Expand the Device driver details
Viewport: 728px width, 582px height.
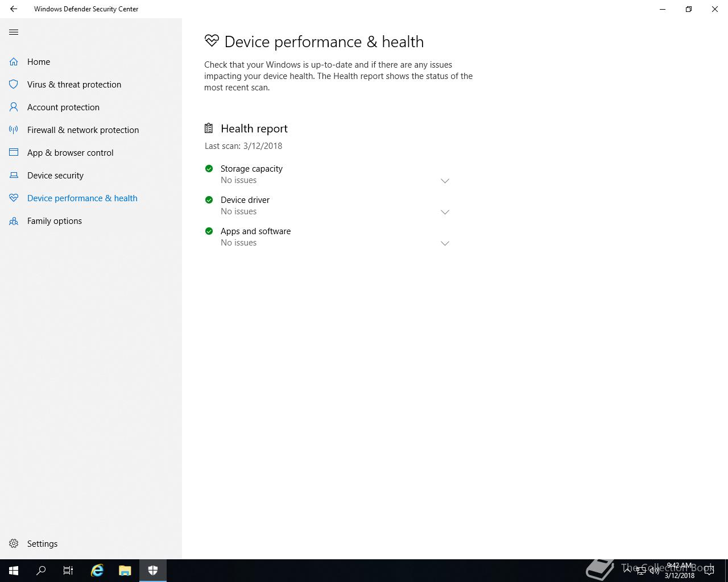445,212
